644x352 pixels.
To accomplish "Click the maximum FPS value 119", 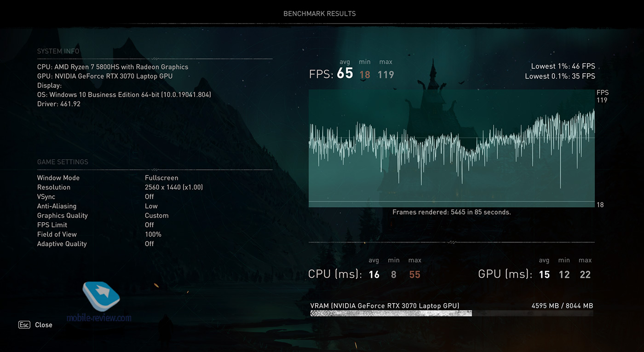I will point(386,75).
